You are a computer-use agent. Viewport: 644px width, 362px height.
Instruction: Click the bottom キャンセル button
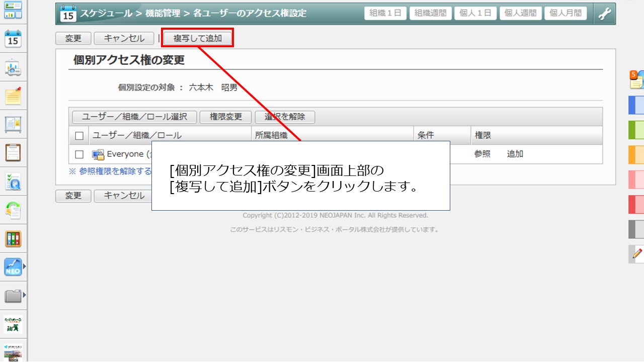tap(124, 196)
